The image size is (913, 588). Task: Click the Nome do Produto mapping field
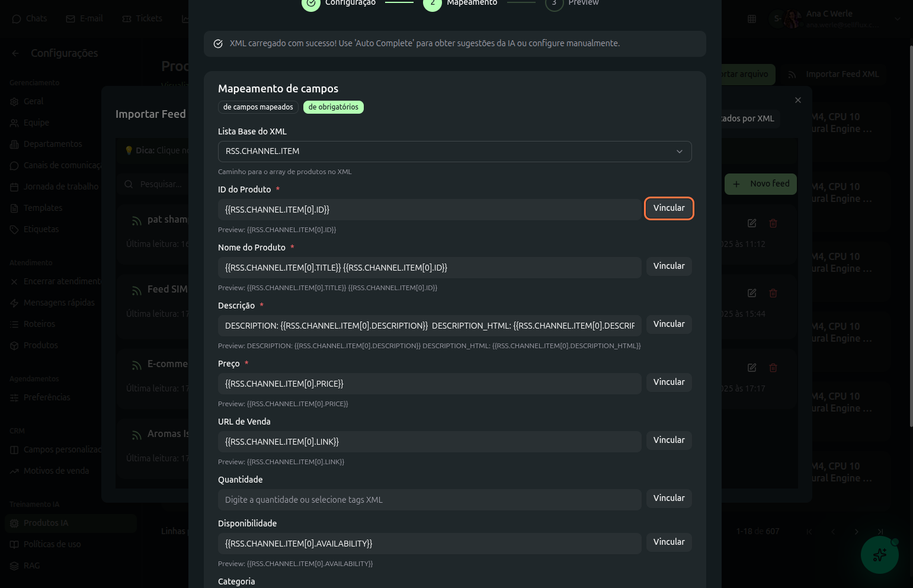pyautogui.click(x=429, y=268)
